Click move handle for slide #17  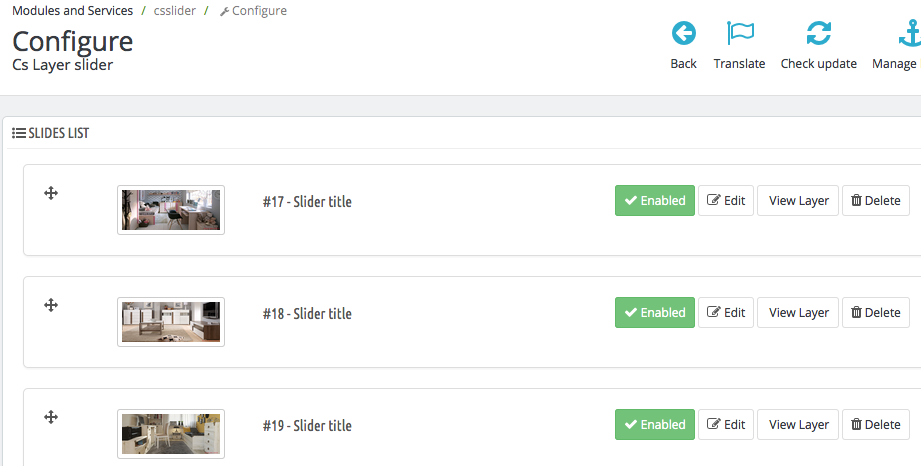click(x=51, y=193)
